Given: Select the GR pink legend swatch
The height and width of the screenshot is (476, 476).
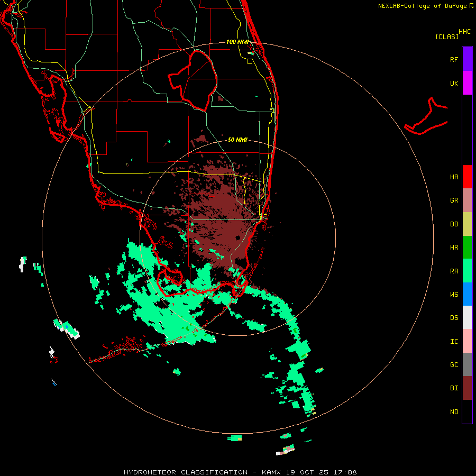Looking at the screenshot, I should tap(467, 200).
